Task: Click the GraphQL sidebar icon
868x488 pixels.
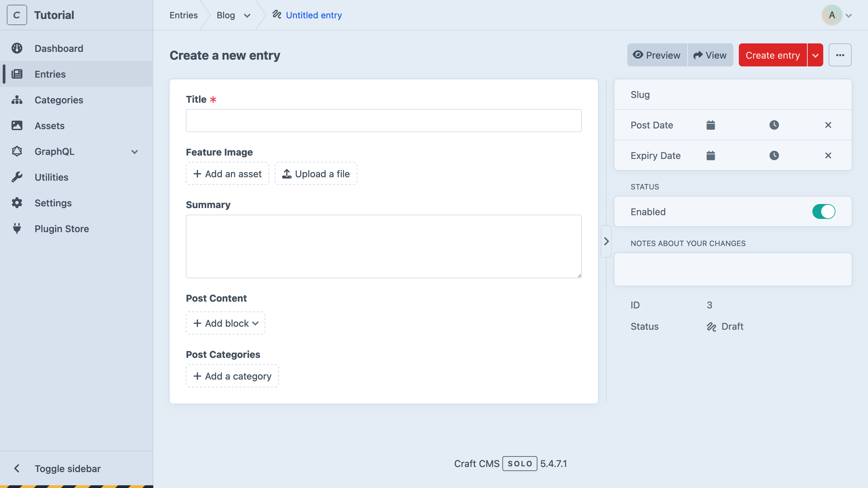Action: [18, 151]
